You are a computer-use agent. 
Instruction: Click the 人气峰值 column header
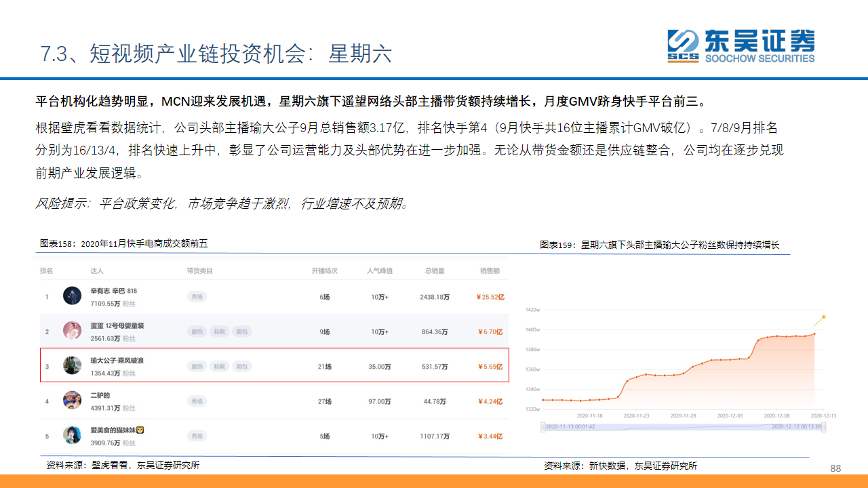pos(380,270)
